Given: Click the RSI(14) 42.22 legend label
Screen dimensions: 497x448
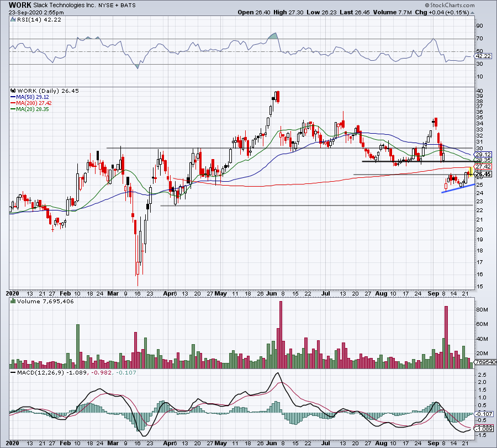Looking at the screenshot, I should [x=39, y=20].
